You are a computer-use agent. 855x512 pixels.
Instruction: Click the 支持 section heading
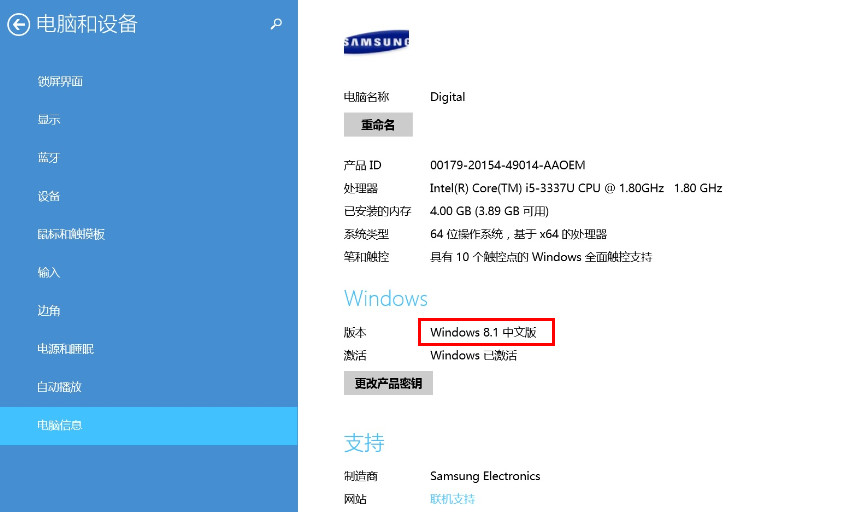coord(364,443)
